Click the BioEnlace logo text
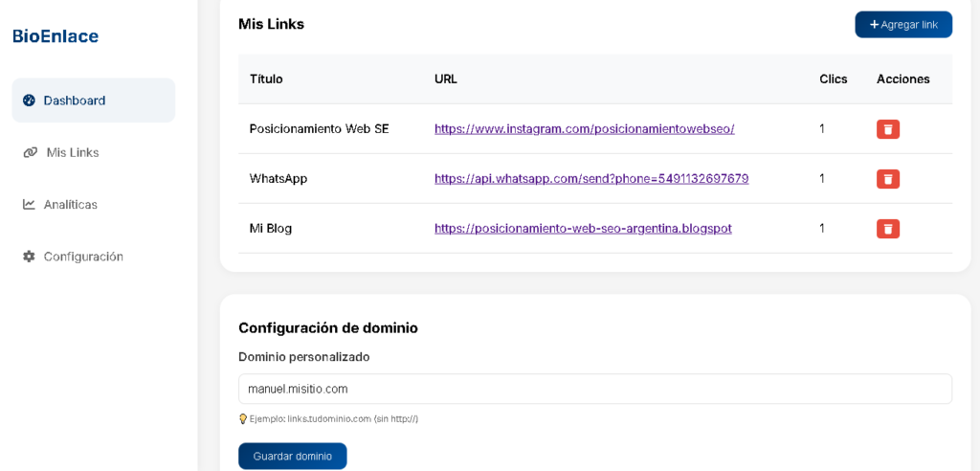The width and height of the screenshot is (980, 471). pos(56,36)
